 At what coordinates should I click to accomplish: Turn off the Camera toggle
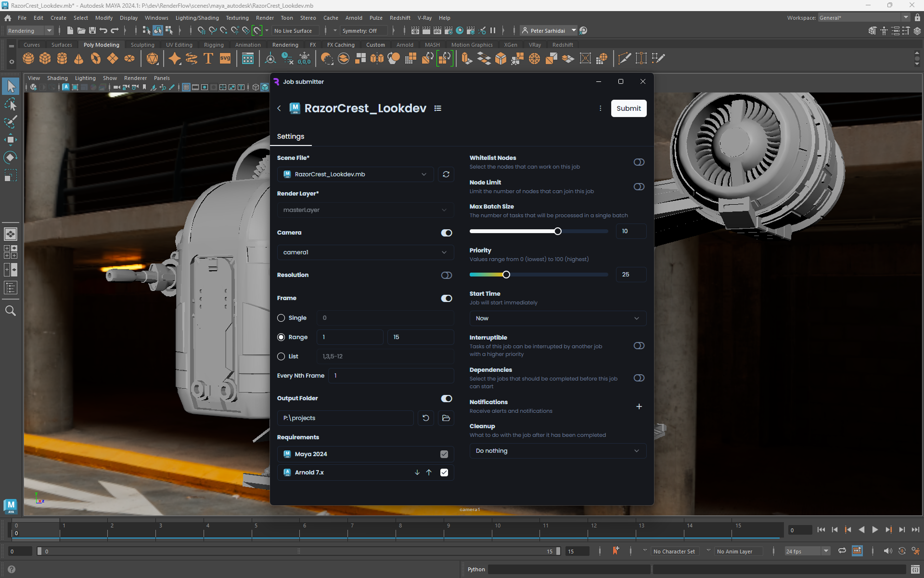tap(447, 233)
